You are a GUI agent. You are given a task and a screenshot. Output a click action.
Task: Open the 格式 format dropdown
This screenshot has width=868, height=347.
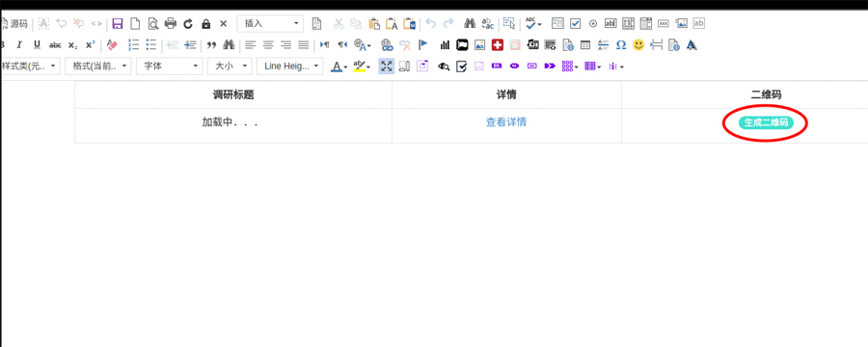(x=98, y=66)
